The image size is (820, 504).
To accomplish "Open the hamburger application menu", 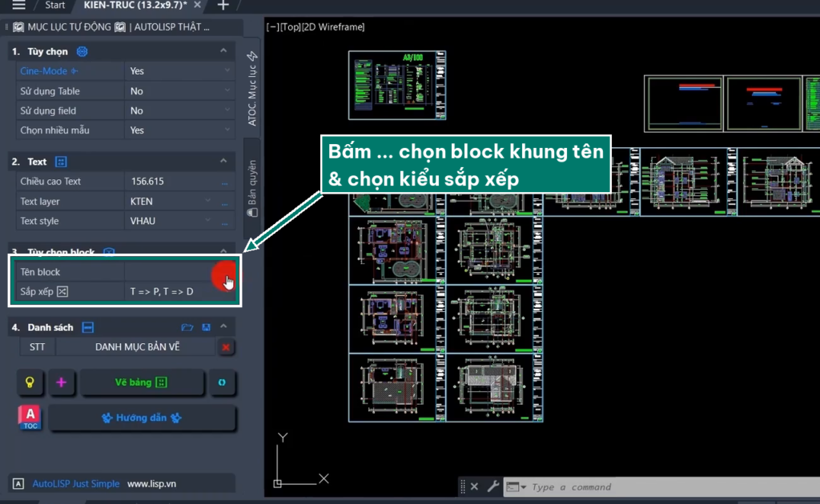I will click(19, 6).
